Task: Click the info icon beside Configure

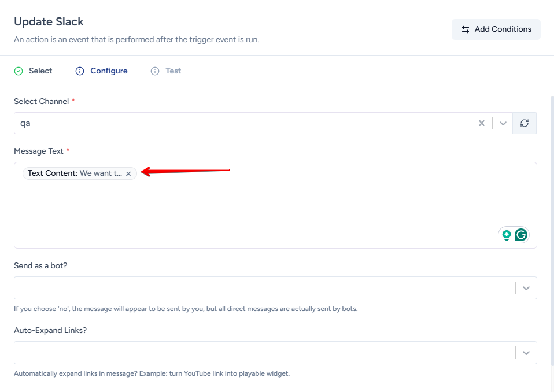Action: click(x=80, y=71)
